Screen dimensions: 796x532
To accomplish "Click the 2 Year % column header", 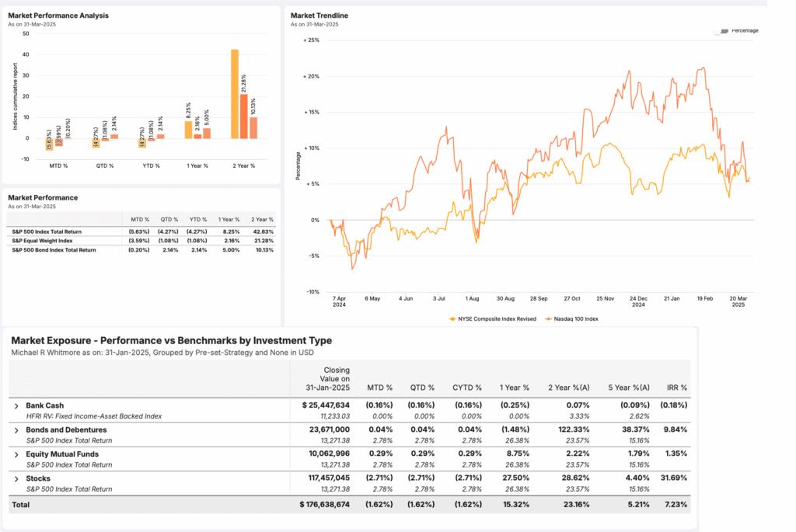I will pyautogui.click(x=264, y=219).
